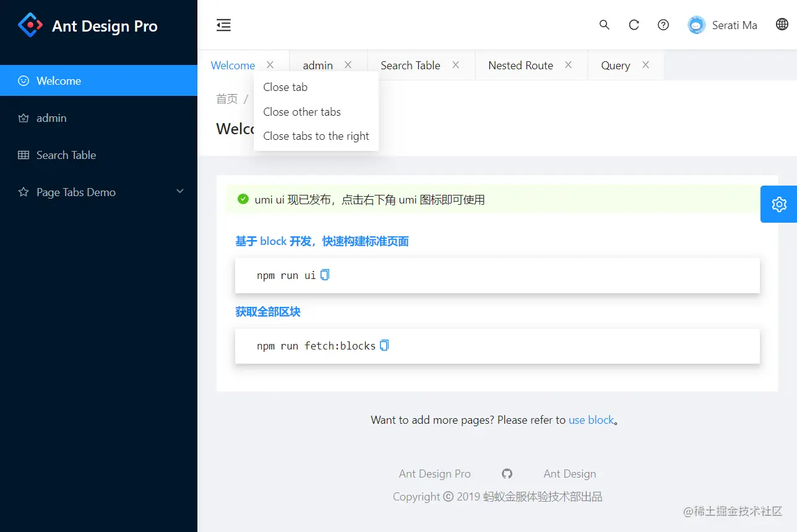Close the Nested Route tab with its X
Viewport: 797px width, 532px height.
[x=568, y=65]
